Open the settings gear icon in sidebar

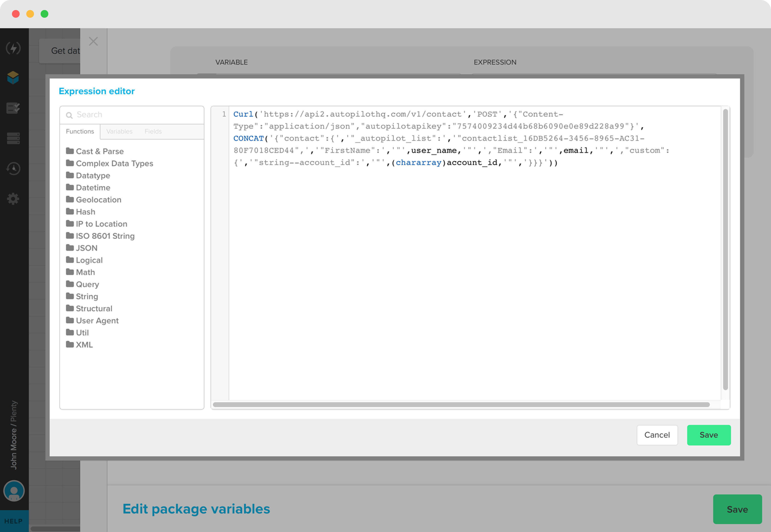13,199
